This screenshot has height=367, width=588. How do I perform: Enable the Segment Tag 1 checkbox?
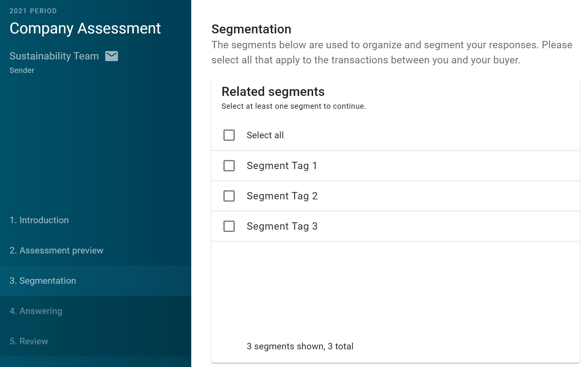point(229,166)
